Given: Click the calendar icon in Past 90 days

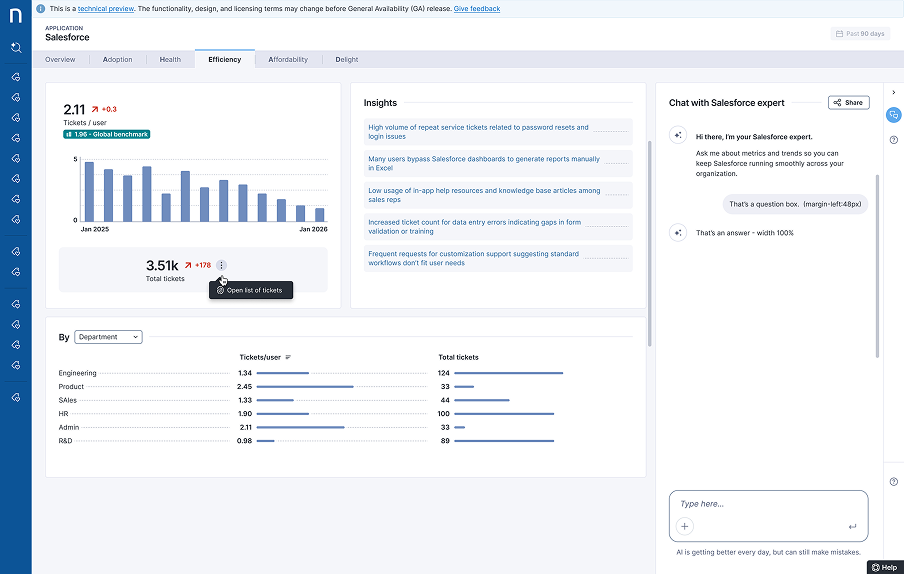Looking at the screenshot, I should [x=839, y=34].
